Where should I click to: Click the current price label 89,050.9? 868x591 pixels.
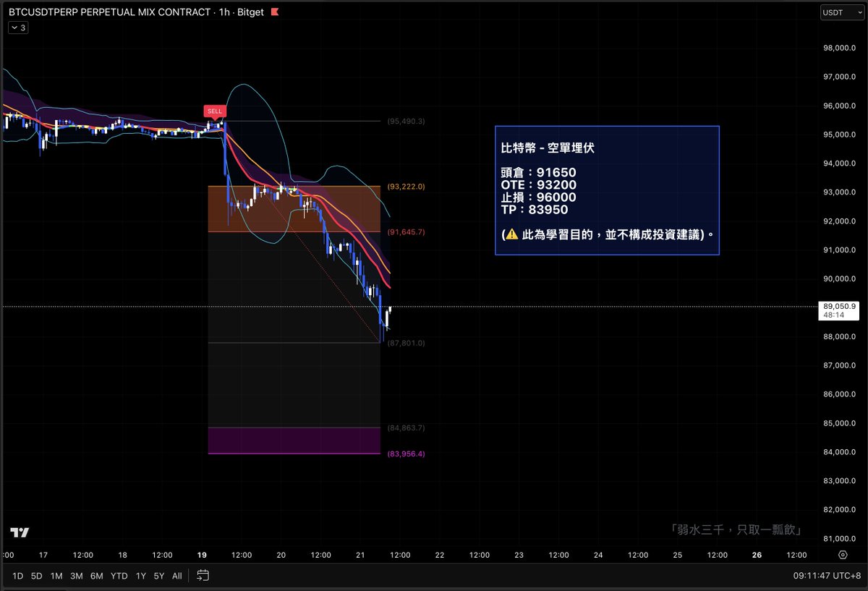click(x=839, y=307)
